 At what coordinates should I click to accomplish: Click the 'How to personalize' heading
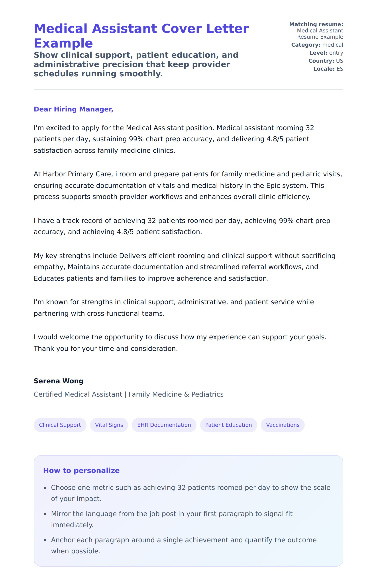pyautogui.click(x=81, y=471)
